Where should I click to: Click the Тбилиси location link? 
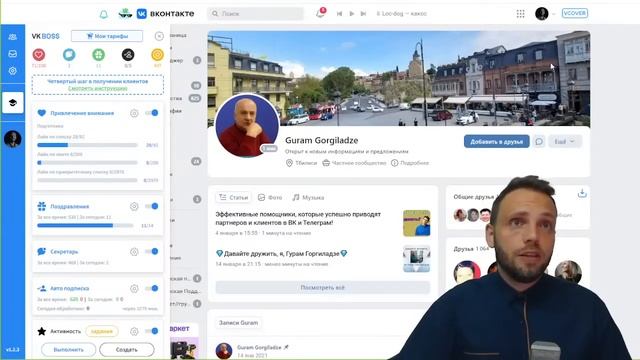(x=301, y=163)
